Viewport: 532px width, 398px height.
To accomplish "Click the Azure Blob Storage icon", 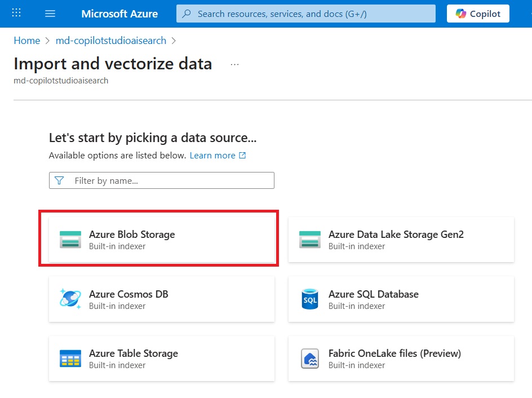I will tap(70, 240).
